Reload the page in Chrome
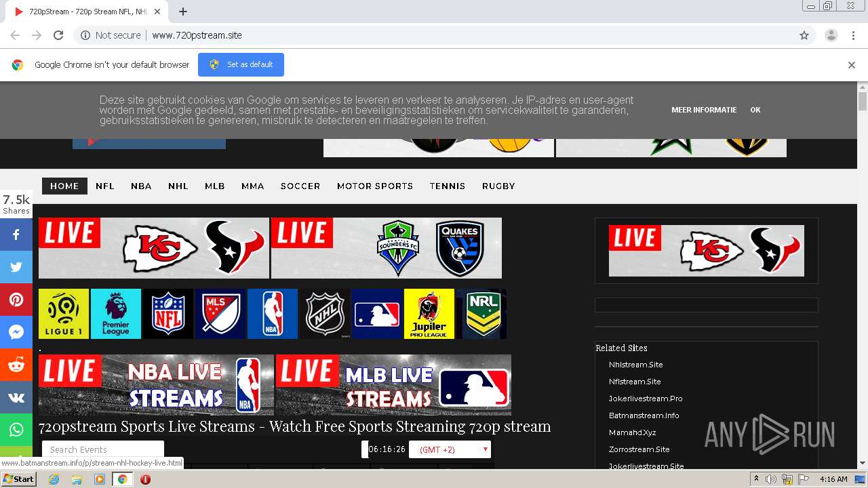 58,35
